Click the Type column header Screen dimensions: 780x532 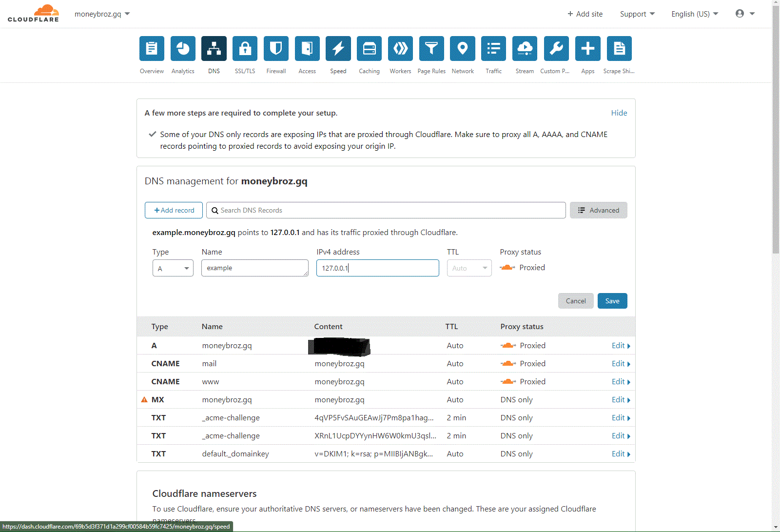(159, 326)
